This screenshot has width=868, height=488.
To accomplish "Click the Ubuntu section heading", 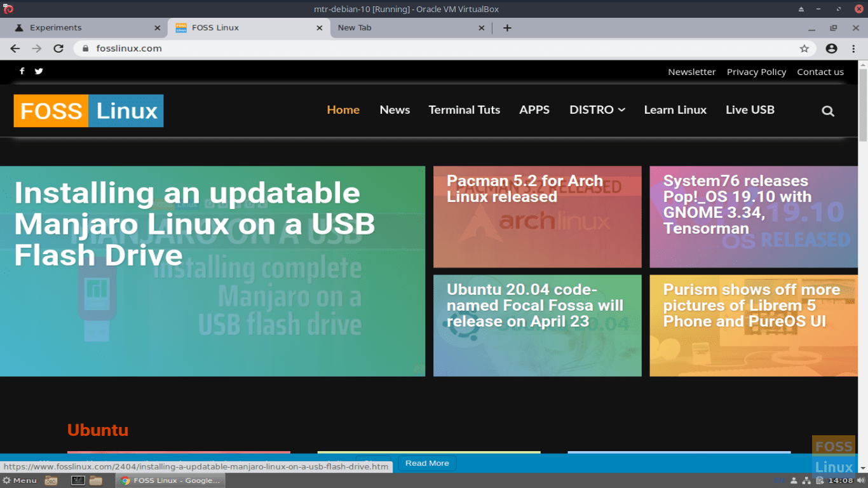I will tap(98, 430).
